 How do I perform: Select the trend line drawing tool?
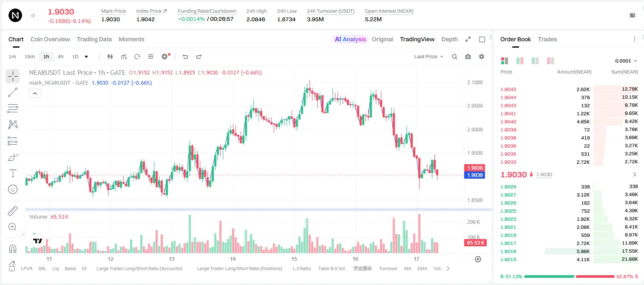coord(13,92)
